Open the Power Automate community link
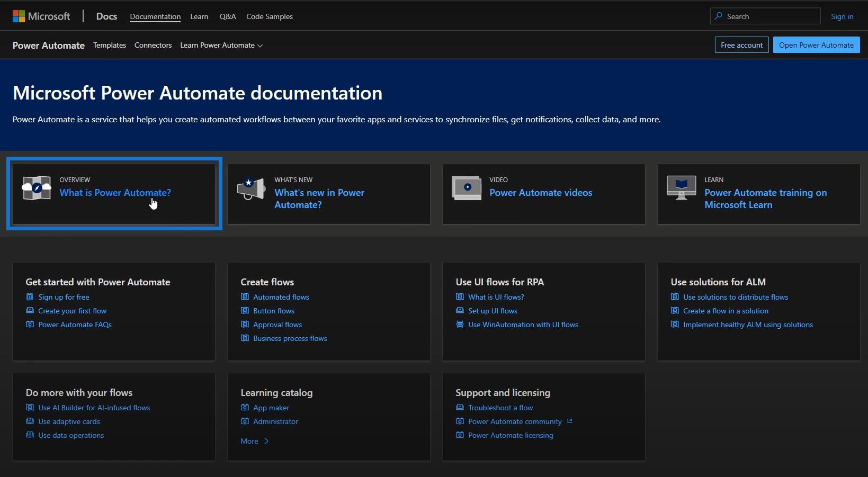 coord(515,421)
